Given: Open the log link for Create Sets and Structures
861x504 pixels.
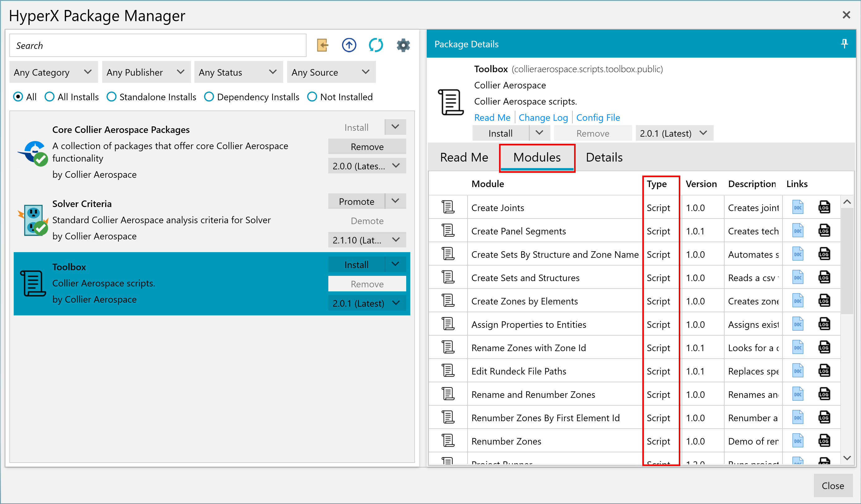Looking at the screenshot, I should click(x=824, y=277).
